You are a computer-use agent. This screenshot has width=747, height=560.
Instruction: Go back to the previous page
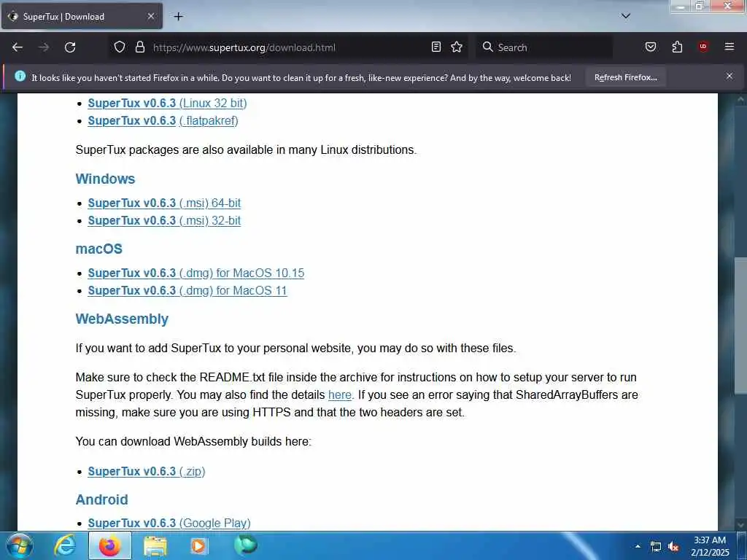[18, 47]
